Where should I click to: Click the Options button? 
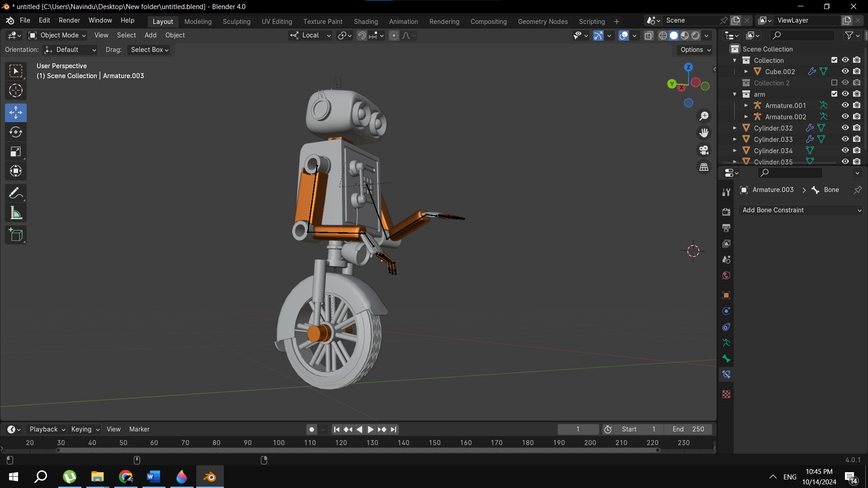pyautogui.click(x=696, y=50)
